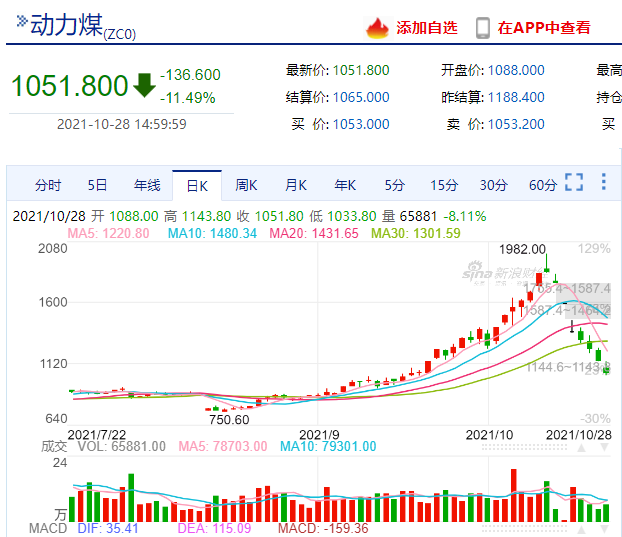Select the 15分 interval tab
The height and width of the screenshot is (537, 622).
(x=444, y=185)
